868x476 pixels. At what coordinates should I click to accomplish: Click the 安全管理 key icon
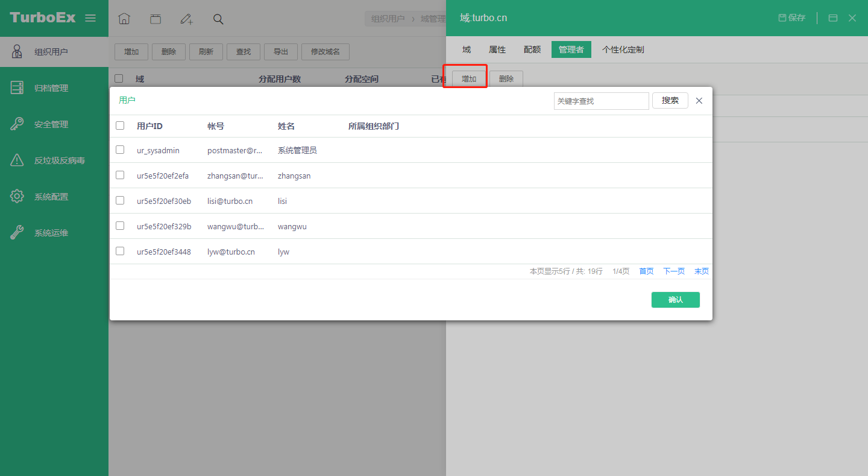[17, 124]
